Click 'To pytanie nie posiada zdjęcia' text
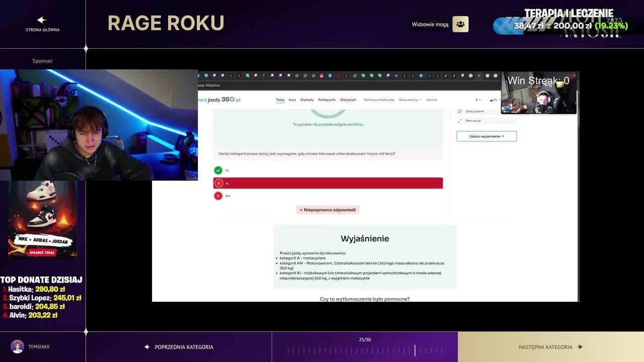 click(328, 124)
